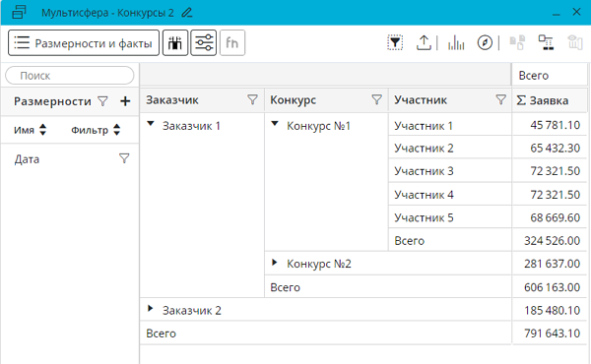Expand the Заказчик 2 row
The image size is (591, 364).
coord(150,309)
